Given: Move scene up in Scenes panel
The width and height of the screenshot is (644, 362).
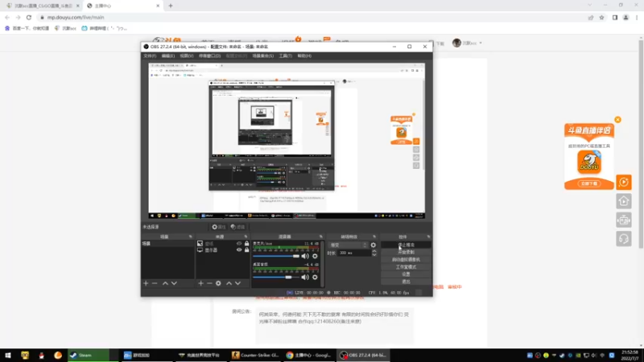Looking at the screenshot, I should [165, 283].
